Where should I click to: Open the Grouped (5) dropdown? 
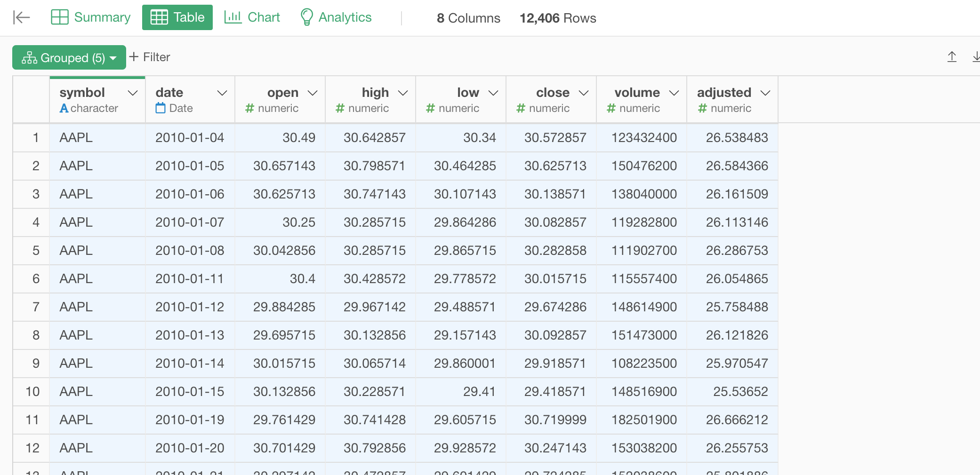(x=69, y=57)
